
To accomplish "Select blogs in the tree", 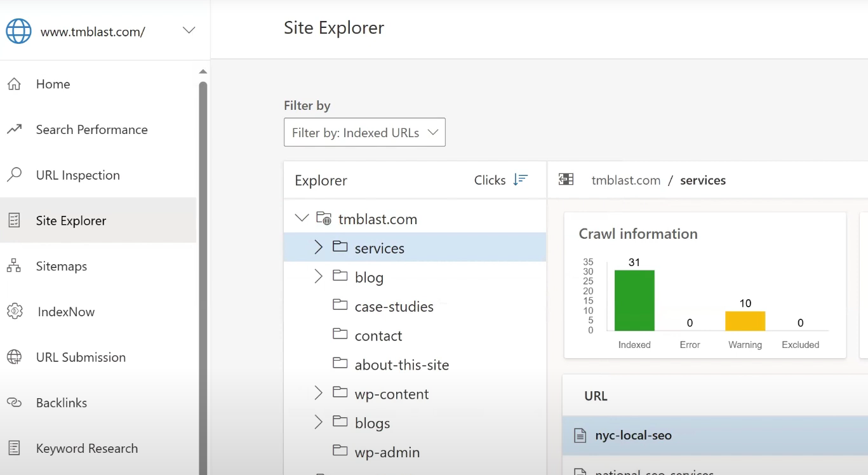I will pyautogui.click(x=372, y=424).
